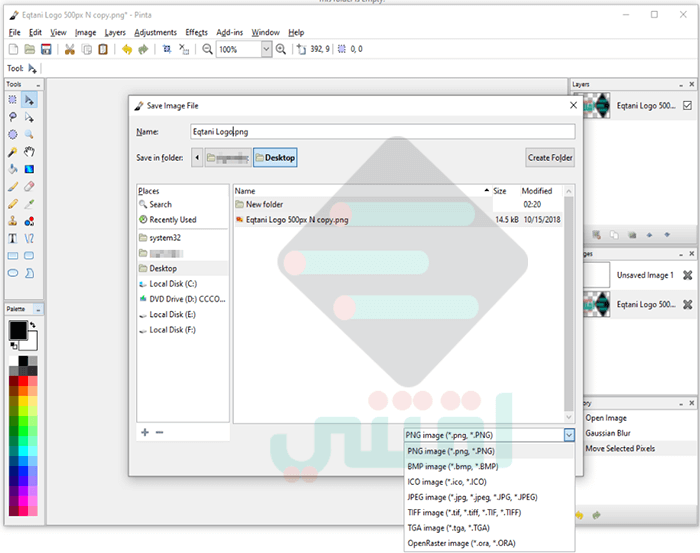The width and height of the screenshot is (700, 553).
Task: Add bookmark with the plus button
Action: click(x=145, y=432)
